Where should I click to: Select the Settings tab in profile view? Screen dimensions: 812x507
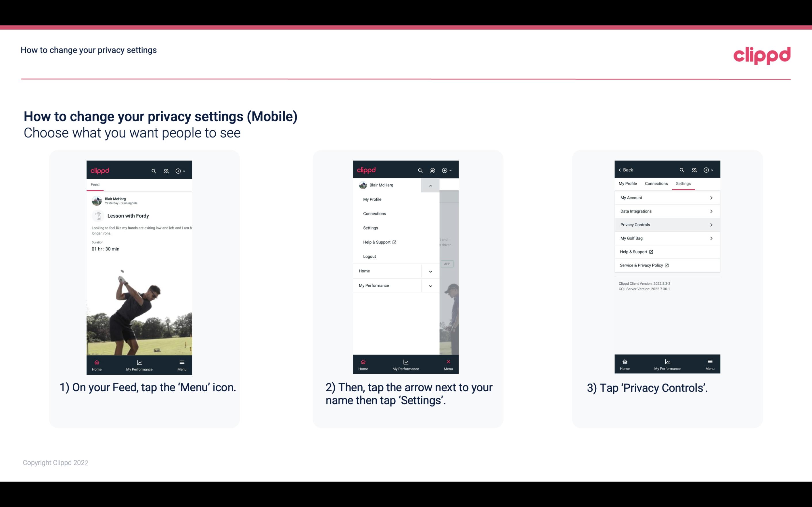click(683, 183)
